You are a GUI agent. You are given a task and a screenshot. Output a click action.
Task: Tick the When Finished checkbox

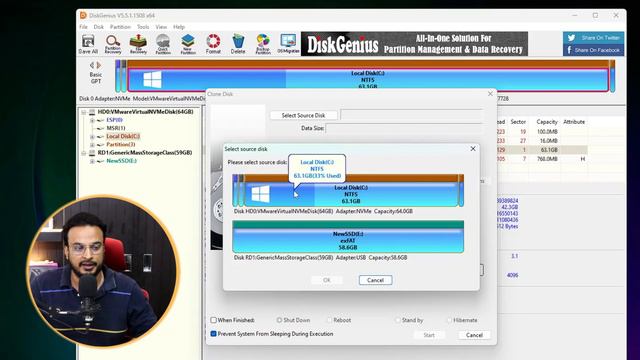tap(213, 320)
